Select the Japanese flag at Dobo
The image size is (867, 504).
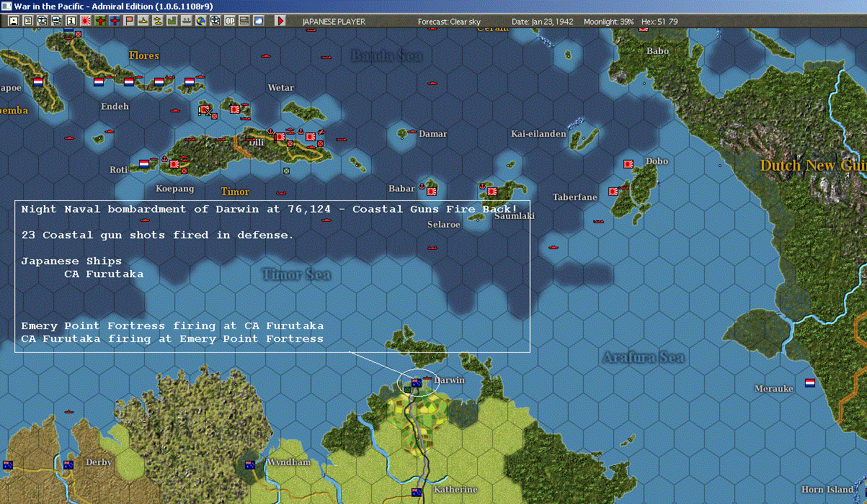628,164
